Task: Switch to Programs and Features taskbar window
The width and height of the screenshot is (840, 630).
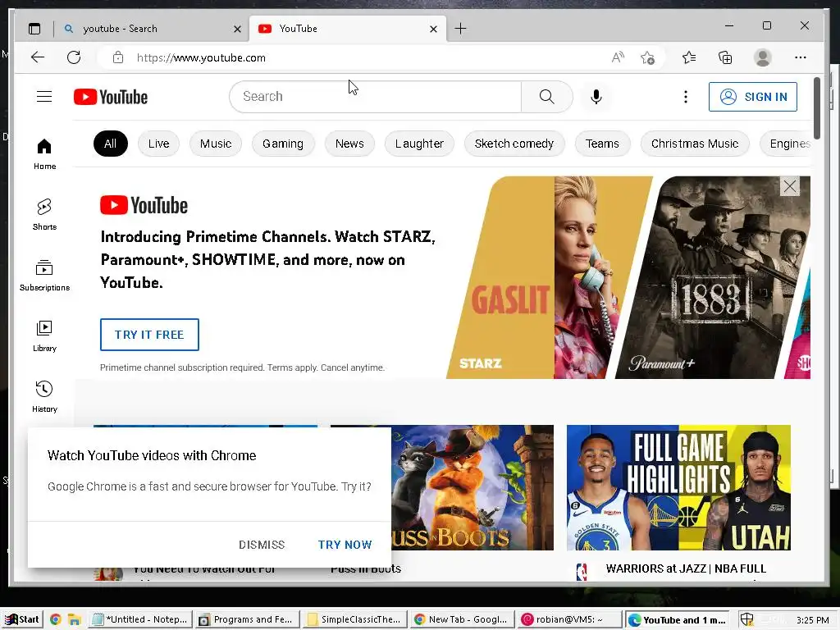Action: 247,619
